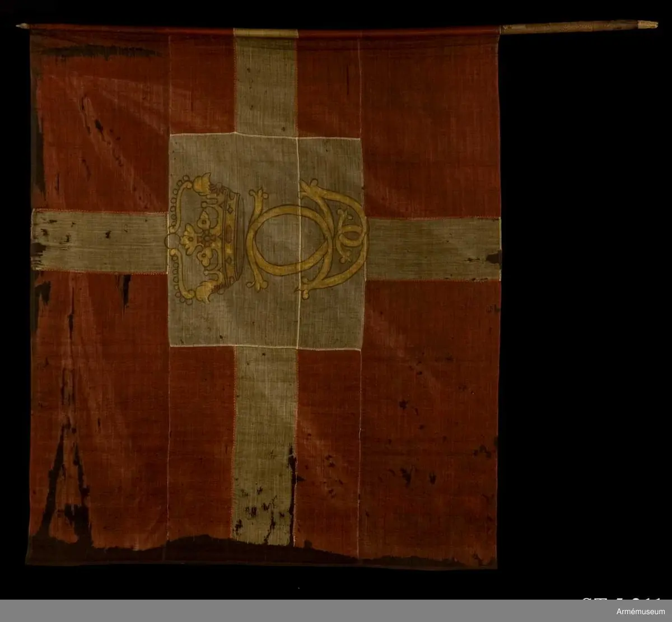Click the bottom arm of the gray cross
Screen dimensions: 672x622
pos(264,437)
